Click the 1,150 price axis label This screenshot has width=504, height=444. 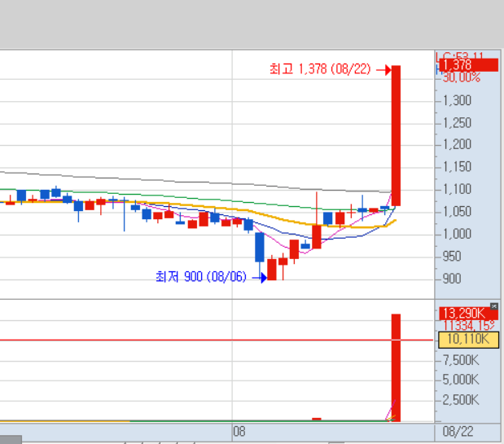pos(457,167)
